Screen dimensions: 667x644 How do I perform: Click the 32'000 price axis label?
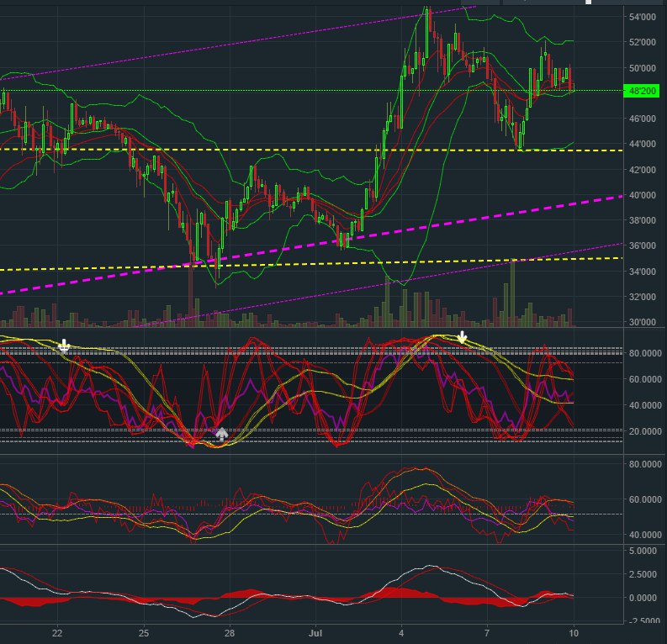pyautogui.click(x=643, y=297)
